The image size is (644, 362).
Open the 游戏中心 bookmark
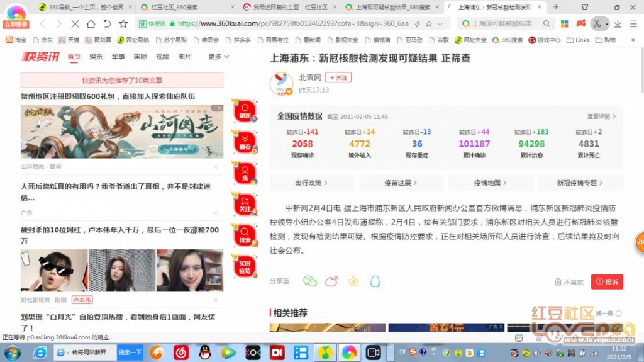[x=544, y=40]
